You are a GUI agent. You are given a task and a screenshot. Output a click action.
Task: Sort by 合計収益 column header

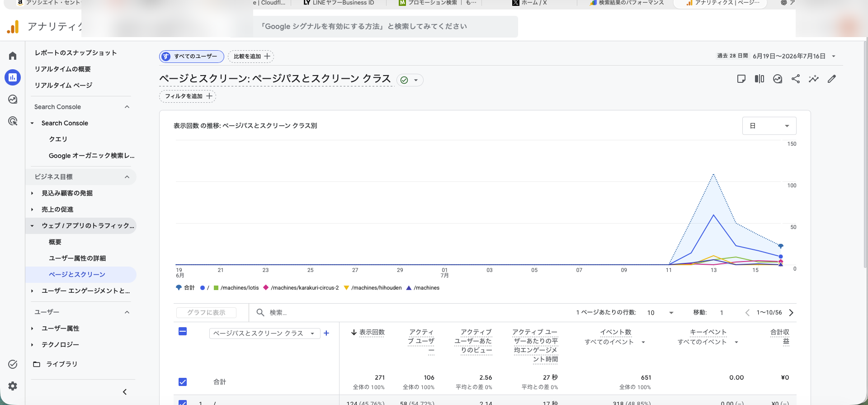[780, 337]
